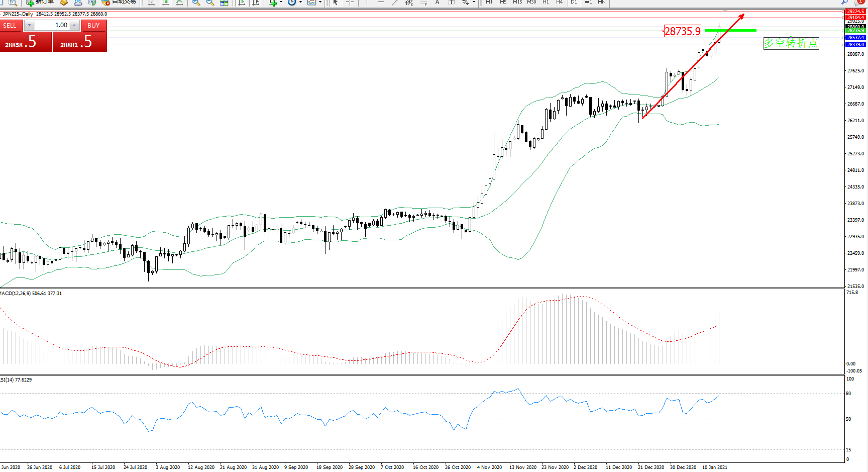Click the trade volume input field

point(52,25)
